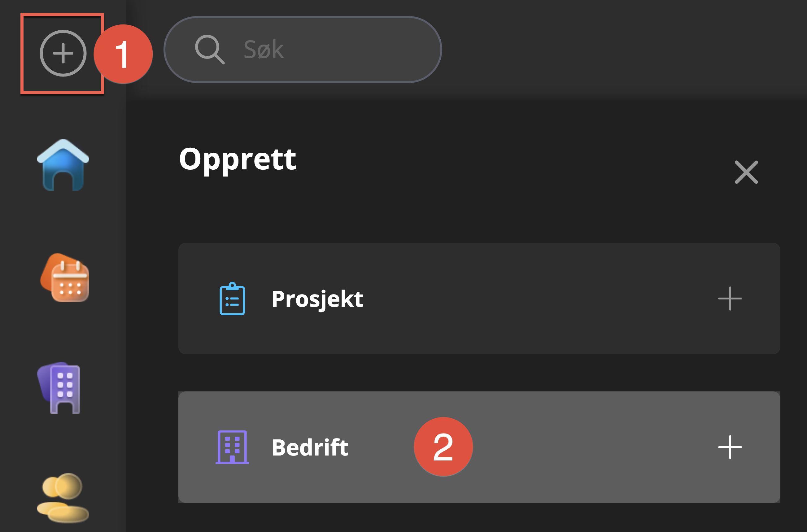Open the orange calendar sidebar icon
The height and width of the screenshot is (532, 807).
pos(65,278)
